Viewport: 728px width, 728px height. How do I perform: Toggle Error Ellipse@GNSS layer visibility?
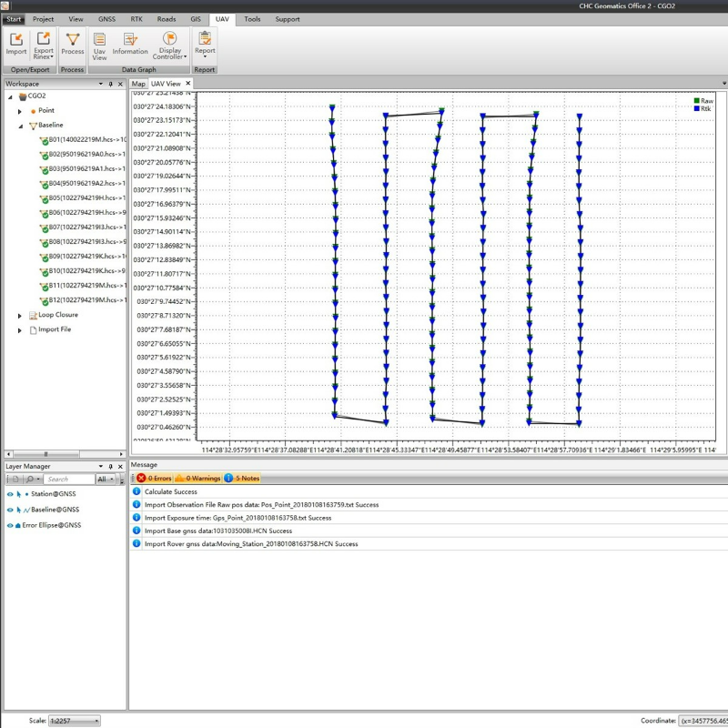pyautogui.click(x=9, y=523)
